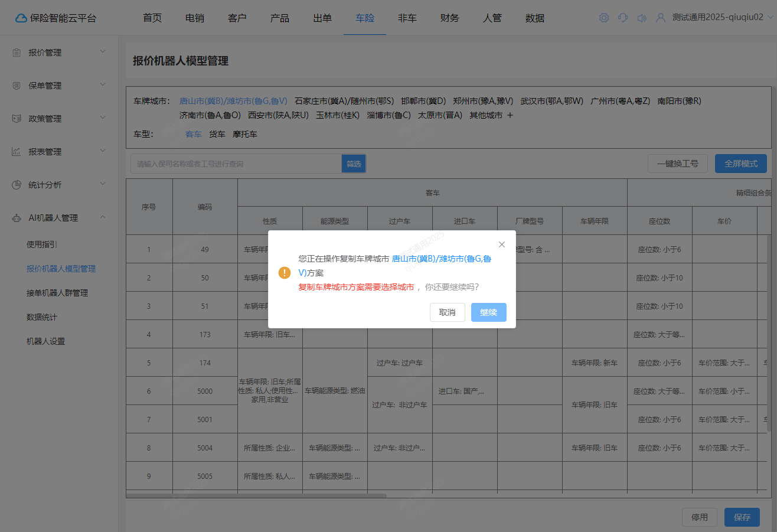Open the 非车 top menu
The width and height of the screenshot is (777, 532).
(407, 18)
